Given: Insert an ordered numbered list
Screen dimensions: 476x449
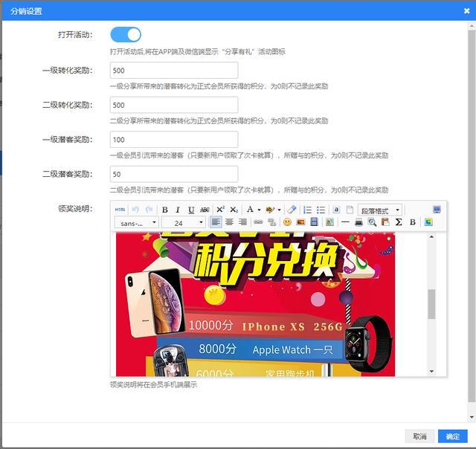Looking at the screenshot, I should click(307, 210).
